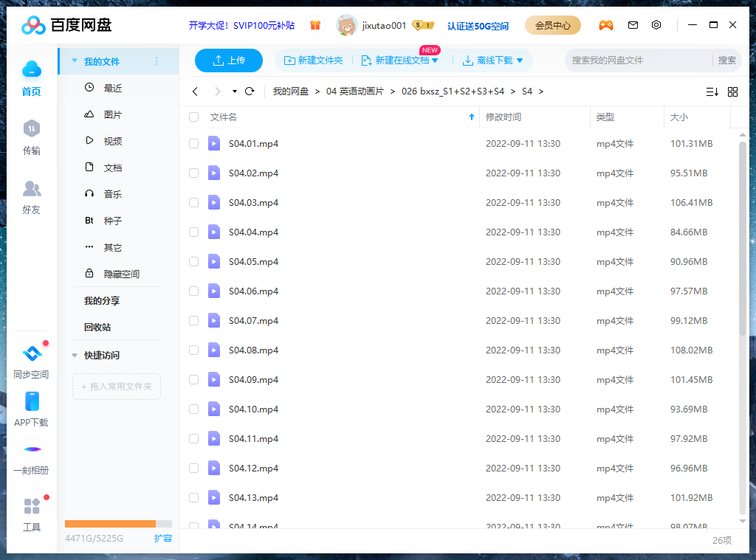Screen dimensions: 756x560
Task: Expand breadcrumb arrow after 我的网盘
Action: pyautogui.click(x=317, y=91)
